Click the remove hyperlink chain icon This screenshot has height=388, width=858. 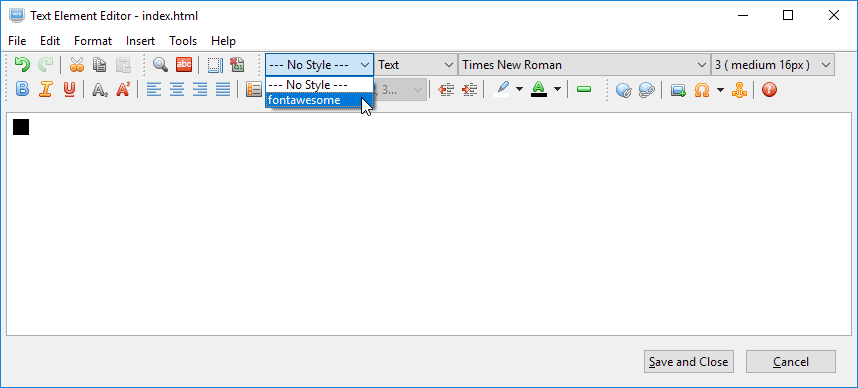click(647, 90)
